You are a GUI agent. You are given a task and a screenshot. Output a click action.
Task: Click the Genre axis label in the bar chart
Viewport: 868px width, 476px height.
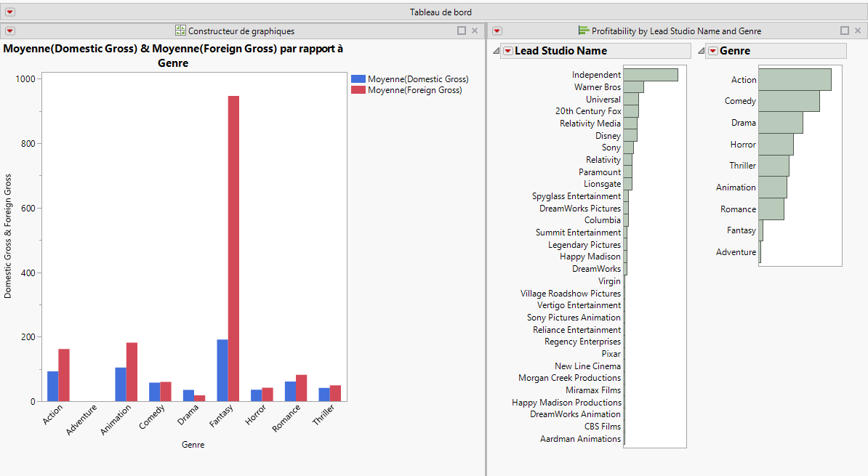[x=193, y=444]
